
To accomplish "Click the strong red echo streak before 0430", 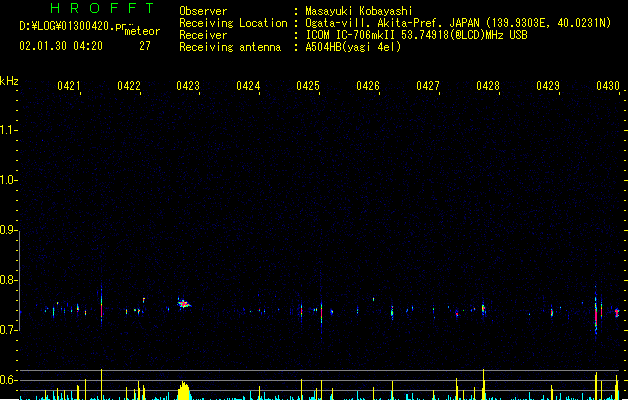I will pyautogui.click(x=596, y=315).
